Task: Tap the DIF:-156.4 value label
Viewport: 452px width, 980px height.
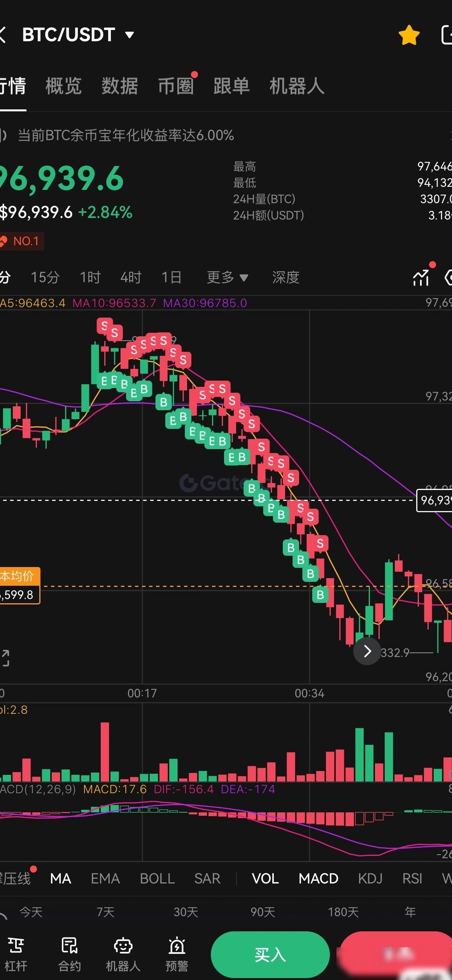Action: coord(184,789)
